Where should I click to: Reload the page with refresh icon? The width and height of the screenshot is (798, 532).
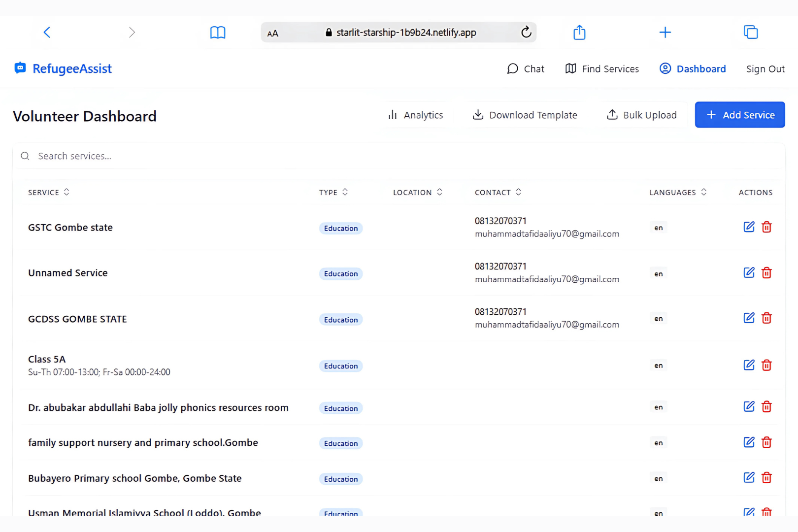tap(526, 32)
